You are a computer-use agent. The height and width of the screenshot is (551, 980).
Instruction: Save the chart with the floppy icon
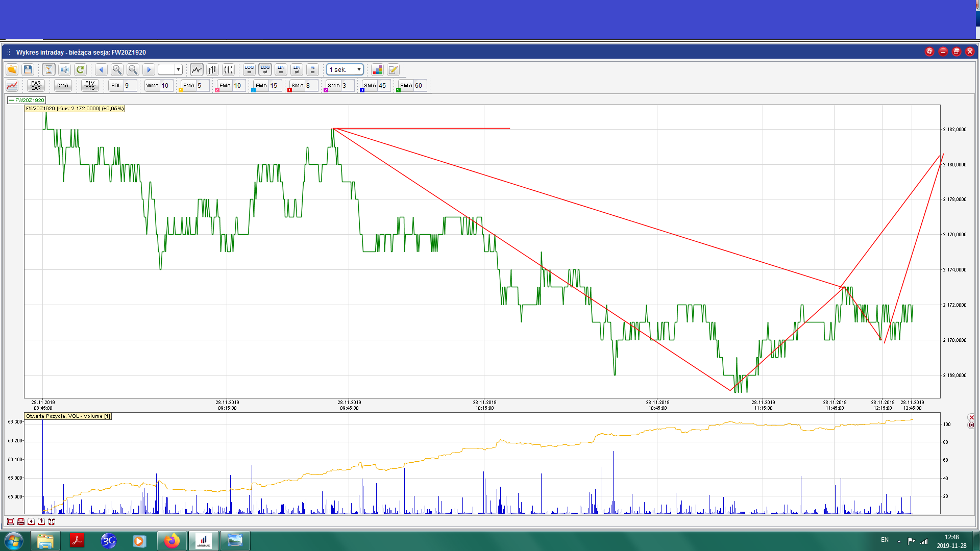(x=28, y=69)
